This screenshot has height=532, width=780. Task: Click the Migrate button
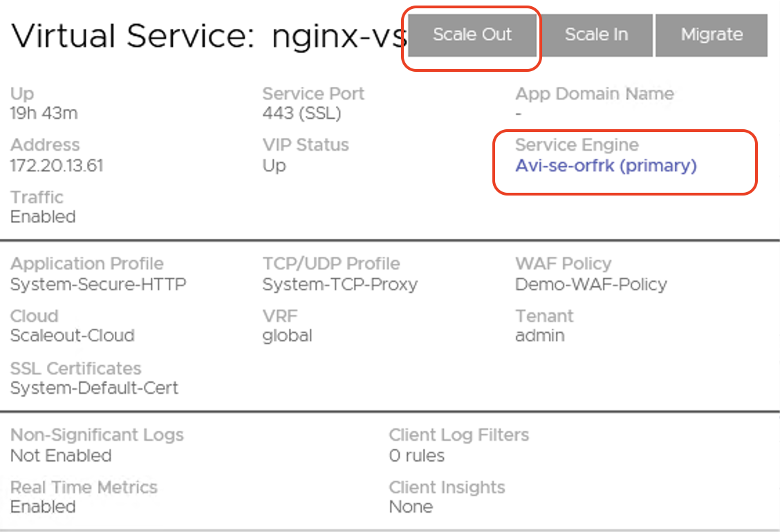pyautogui.click(x=712, y=35)
